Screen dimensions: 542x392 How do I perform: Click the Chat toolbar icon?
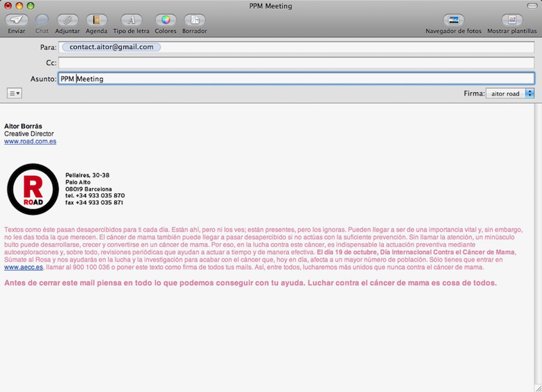(x=42, y=20)
